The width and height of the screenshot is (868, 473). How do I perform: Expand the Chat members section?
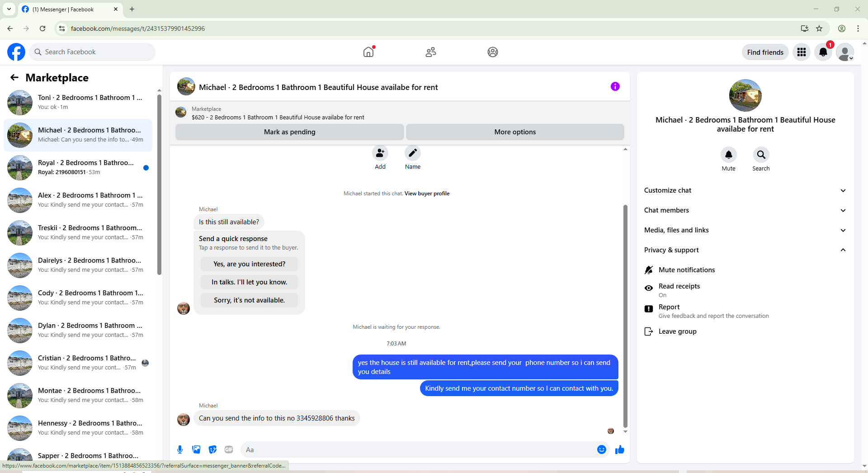[745, 210]
